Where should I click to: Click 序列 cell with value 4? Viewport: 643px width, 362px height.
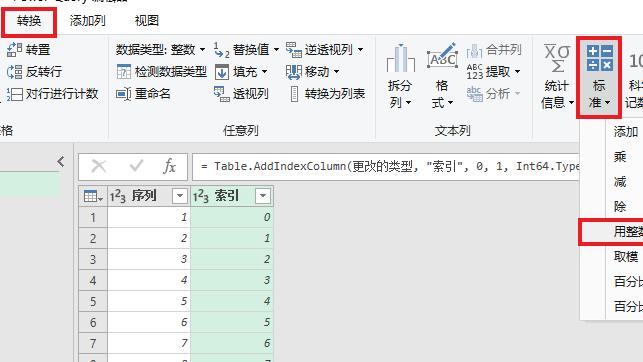click(x=149, y=280)
